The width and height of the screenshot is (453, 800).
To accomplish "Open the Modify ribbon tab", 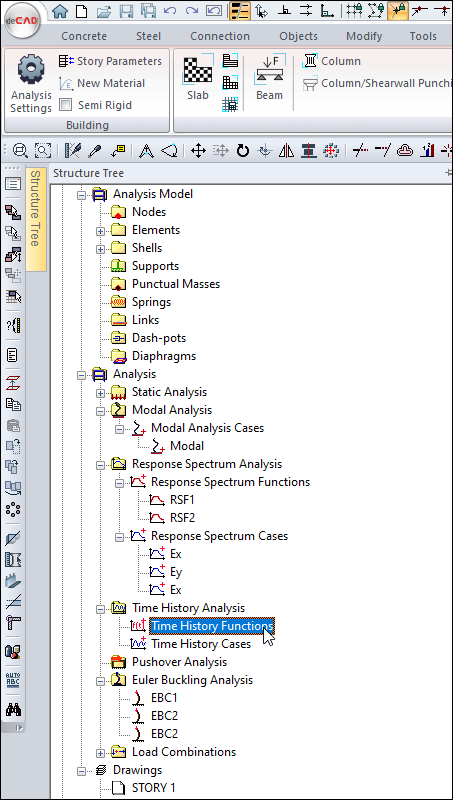I will click(x=364, y=36).
